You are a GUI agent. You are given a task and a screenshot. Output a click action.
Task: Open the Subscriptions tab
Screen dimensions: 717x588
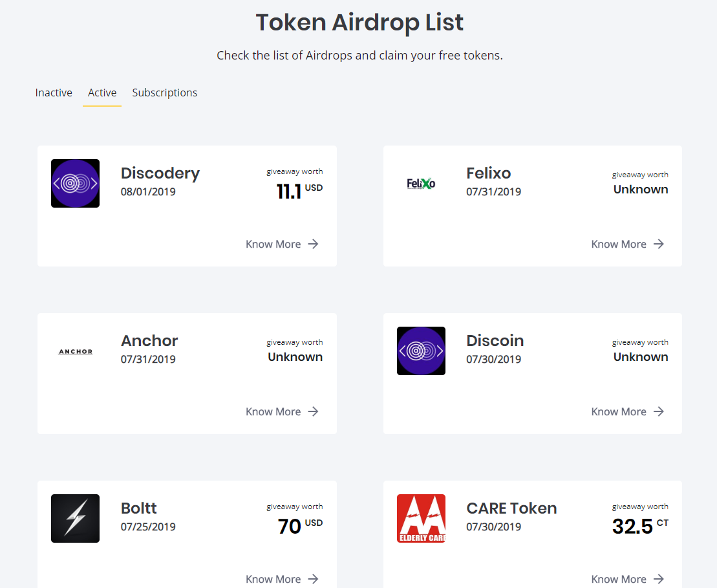[165, 93]
